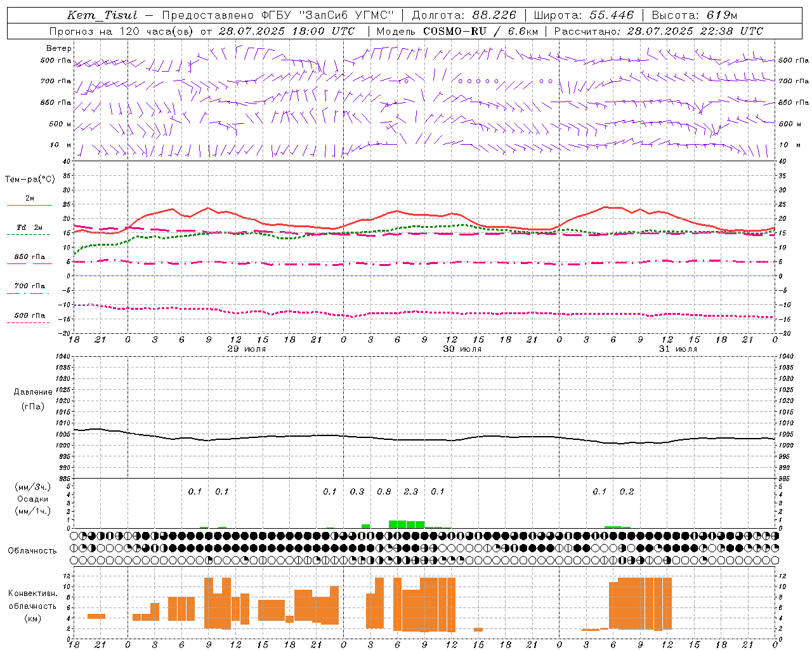Click the Ветер wind section label

(59, 48)
